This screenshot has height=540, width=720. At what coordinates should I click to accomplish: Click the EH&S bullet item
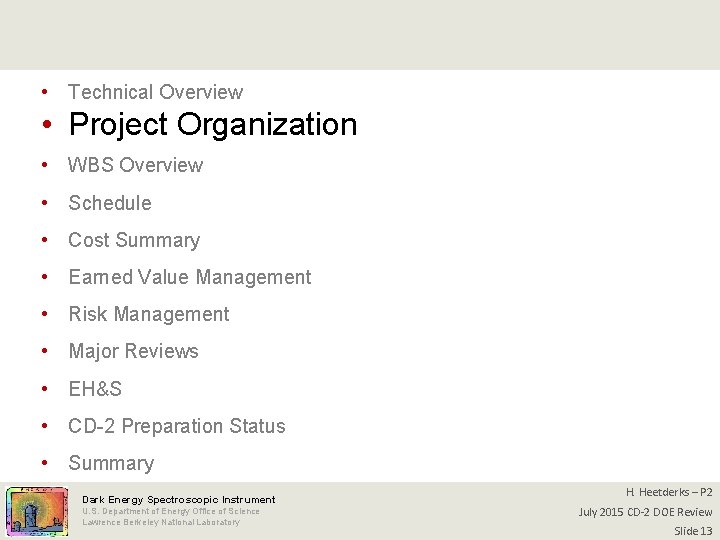coord(95,389)
